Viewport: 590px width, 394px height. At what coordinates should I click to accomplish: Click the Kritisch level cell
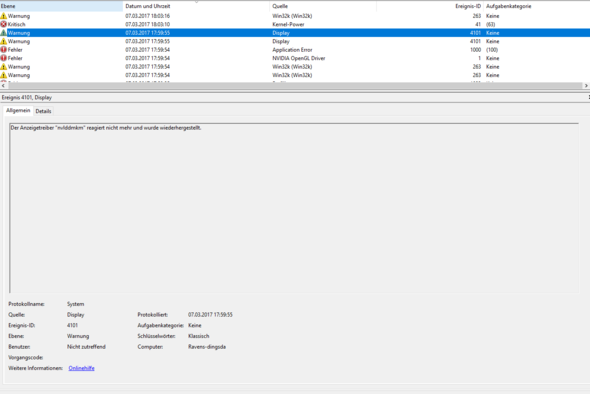17,24
